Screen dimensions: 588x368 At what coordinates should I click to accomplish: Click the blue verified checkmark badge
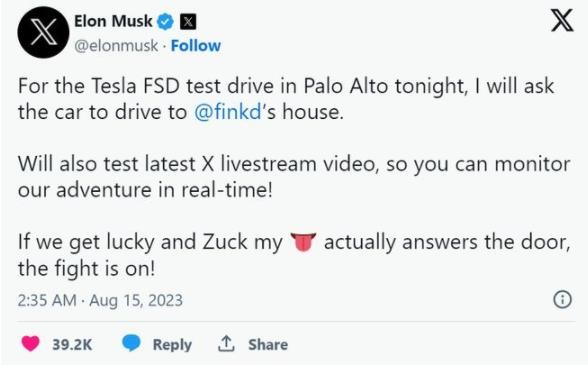[x=165, y=22]
